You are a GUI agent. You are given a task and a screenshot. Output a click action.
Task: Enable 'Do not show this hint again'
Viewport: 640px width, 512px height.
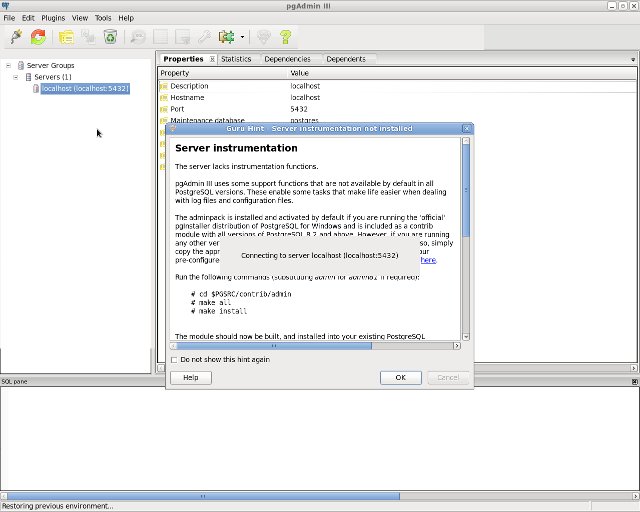point(175,359)
